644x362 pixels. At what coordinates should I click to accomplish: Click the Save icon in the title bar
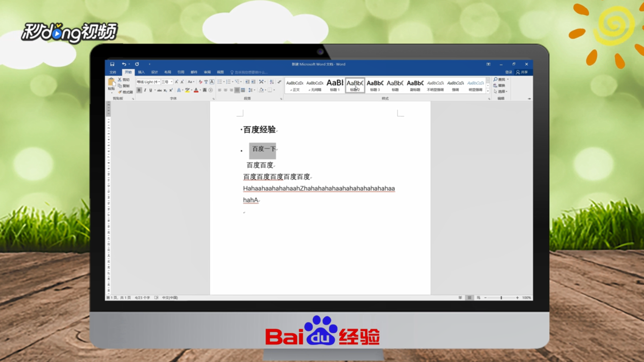click(x=112, y=64)
